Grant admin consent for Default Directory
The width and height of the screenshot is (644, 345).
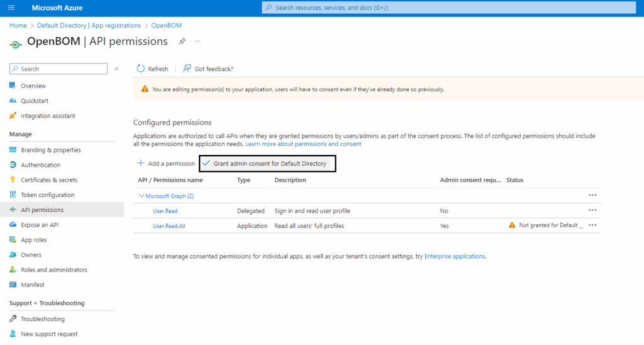[x=267, y=163]
